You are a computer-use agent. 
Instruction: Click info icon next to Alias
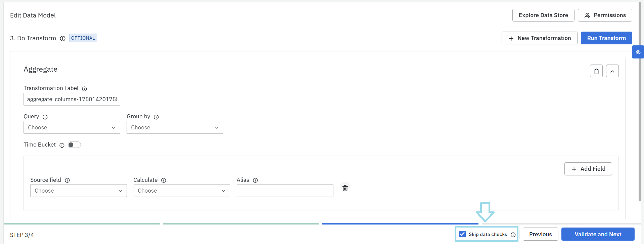(x=255, y=180)
